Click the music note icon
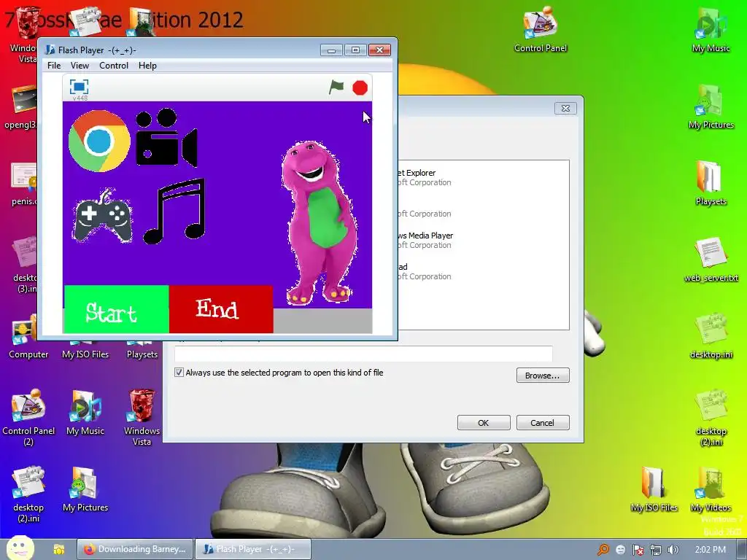 [174, 211]
